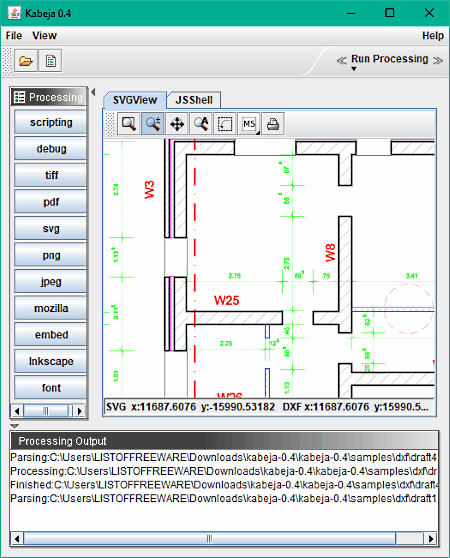Click the font button
The width and height of the screenshot is (450, 558).
tap(51, 388)
